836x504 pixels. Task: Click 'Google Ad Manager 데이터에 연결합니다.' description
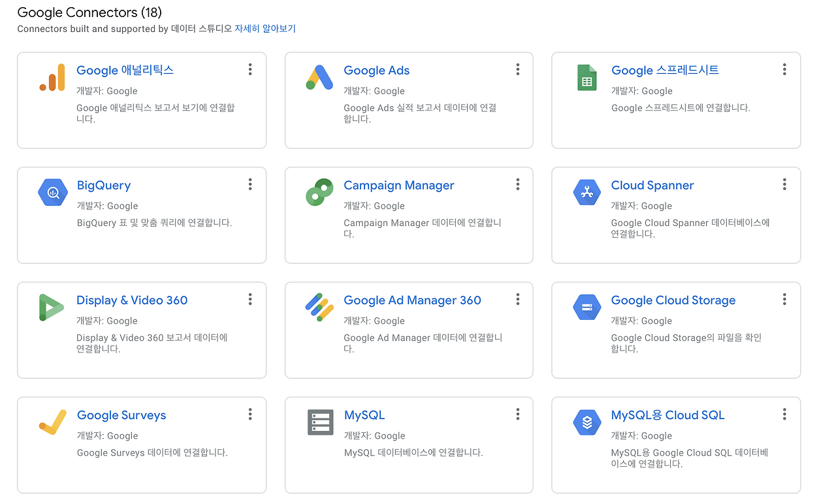pos(423,343)
